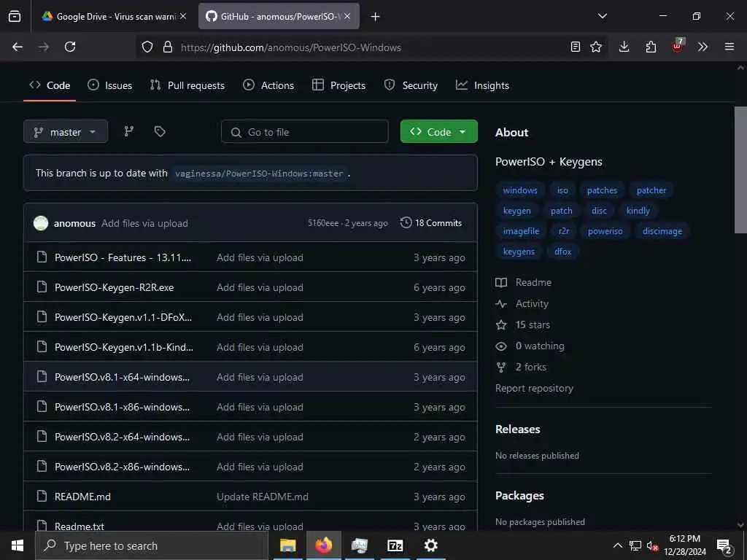Switch to the Pull requests tab
Screen dimensions: 747x560
click(x=187, y=86)
